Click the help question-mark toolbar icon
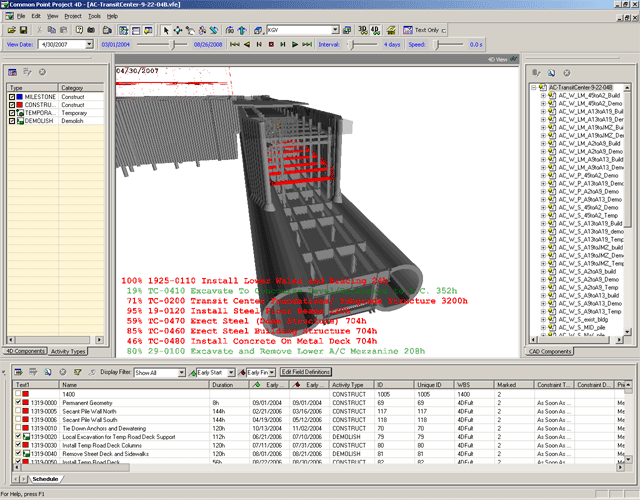The height and width of the screenshot is (500, 640). (x=79, y=30)
